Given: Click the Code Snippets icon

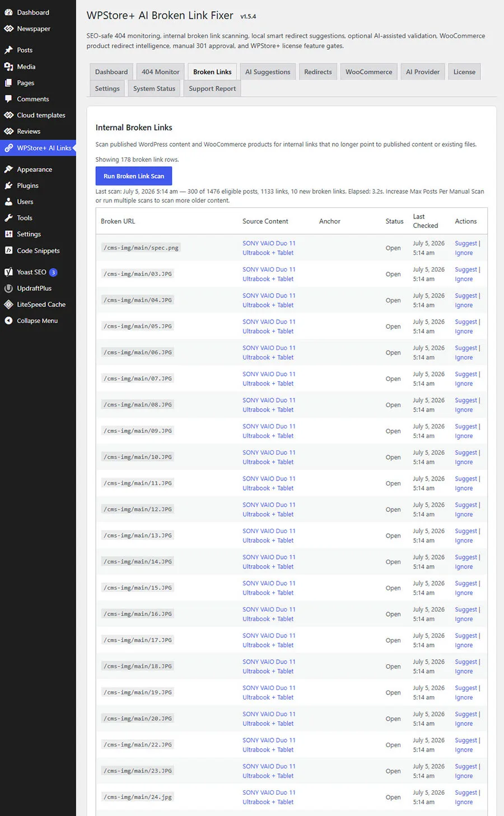Looking at the screenshot, I should point(8,250).
